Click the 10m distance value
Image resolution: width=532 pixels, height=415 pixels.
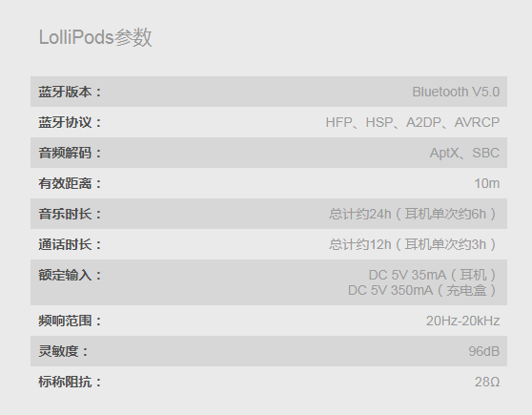pos(487,184)
